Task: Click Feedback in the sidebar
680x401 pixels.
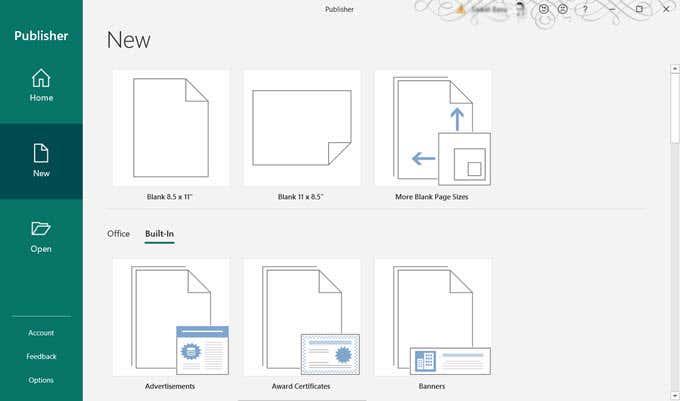Action: [41, 356]
